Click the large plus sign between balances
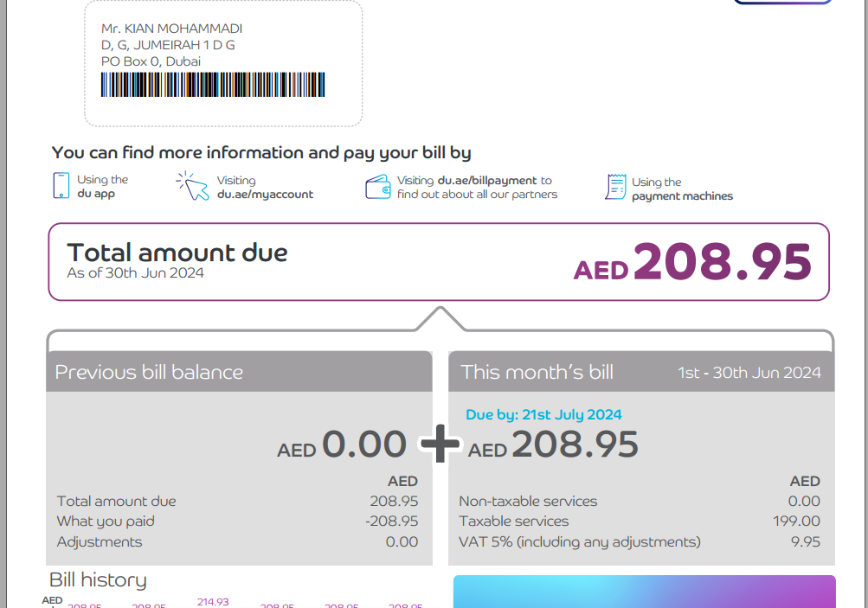The width and height of the screenshot is (868, 608). coord(440,444)
